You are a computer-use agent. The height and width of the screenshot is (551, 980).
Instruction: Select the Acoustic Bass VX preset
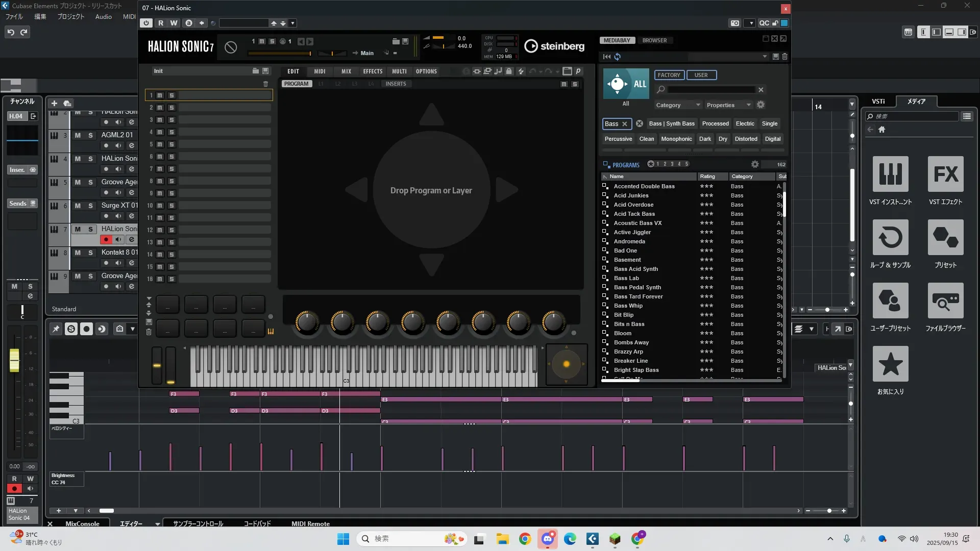pos(638,223)
